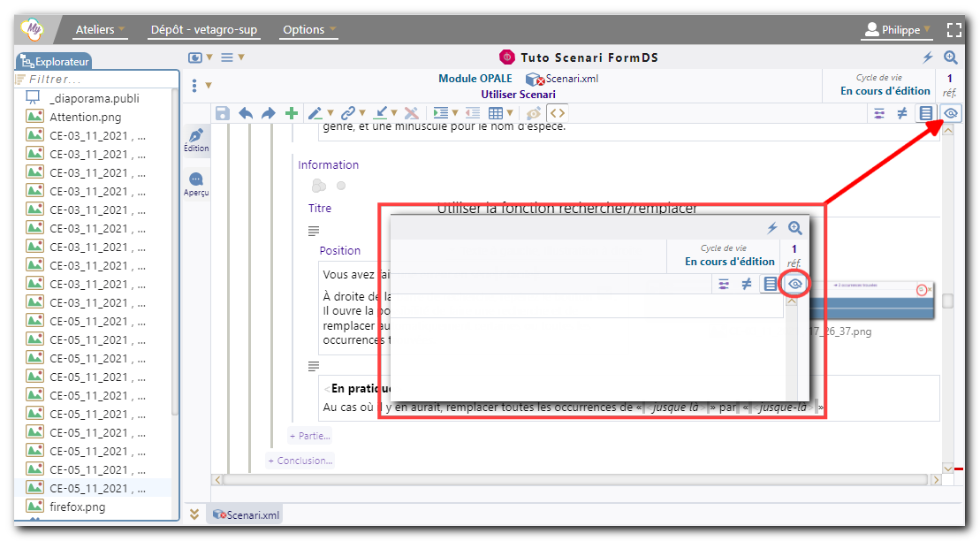Switch to the Édition side tab

tap(196, 140)
